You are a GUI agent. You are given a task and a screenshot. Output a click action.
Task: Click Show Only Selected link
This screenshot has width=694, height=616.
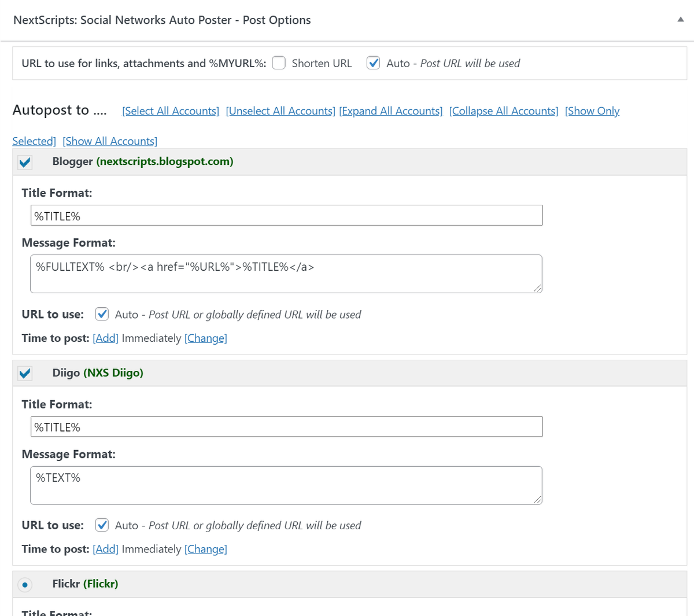[x=592, y=111]
